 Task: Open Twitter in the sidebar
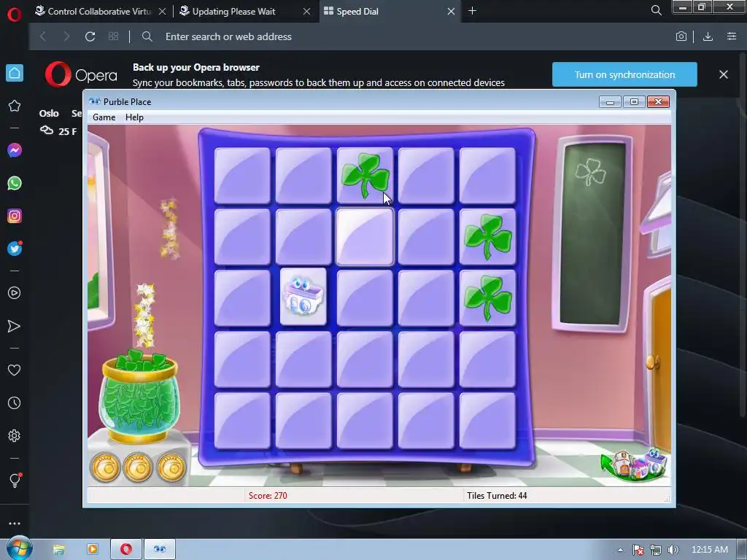click(15, 249)
